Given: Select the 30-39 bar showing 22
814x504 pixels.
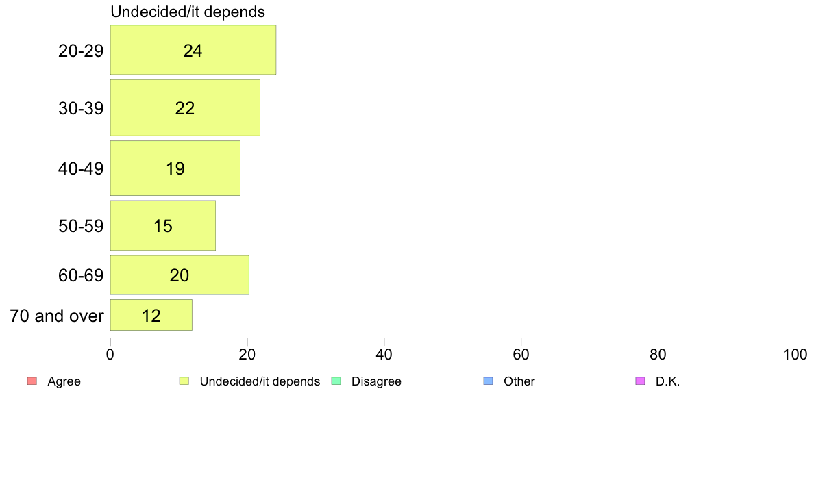Looking at the screenshot, I should (185, 108).
